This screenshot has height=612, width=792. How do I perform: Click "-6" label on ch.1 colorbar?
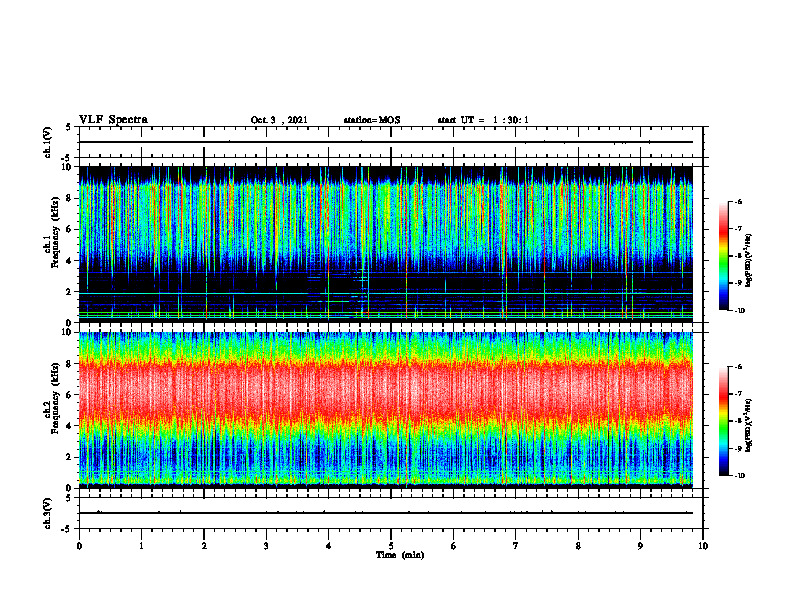tap(738, 201)
